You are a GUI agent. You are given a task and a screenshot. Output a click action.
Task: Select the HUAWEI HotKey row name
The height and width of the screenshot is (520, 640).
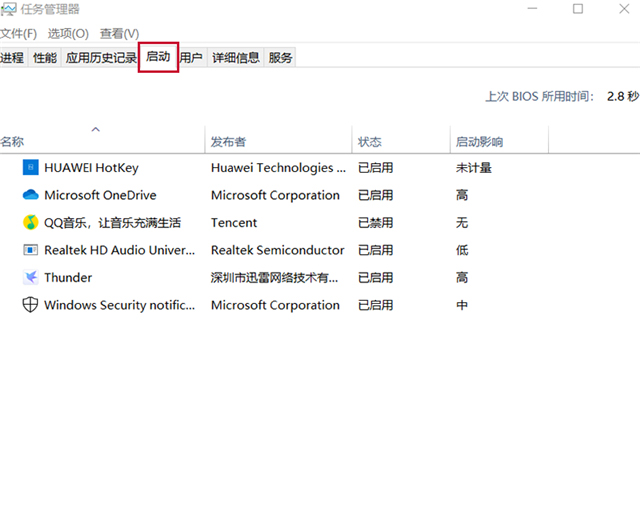91,168
